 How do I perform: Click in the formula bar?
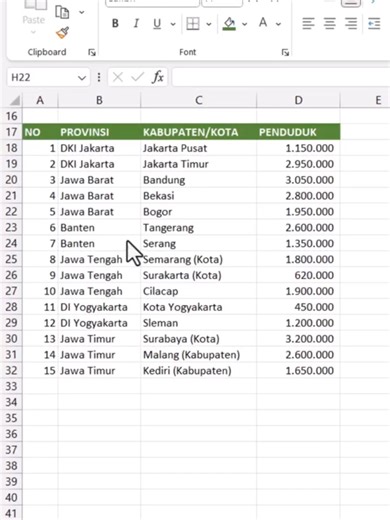click(x=281, y=78)
